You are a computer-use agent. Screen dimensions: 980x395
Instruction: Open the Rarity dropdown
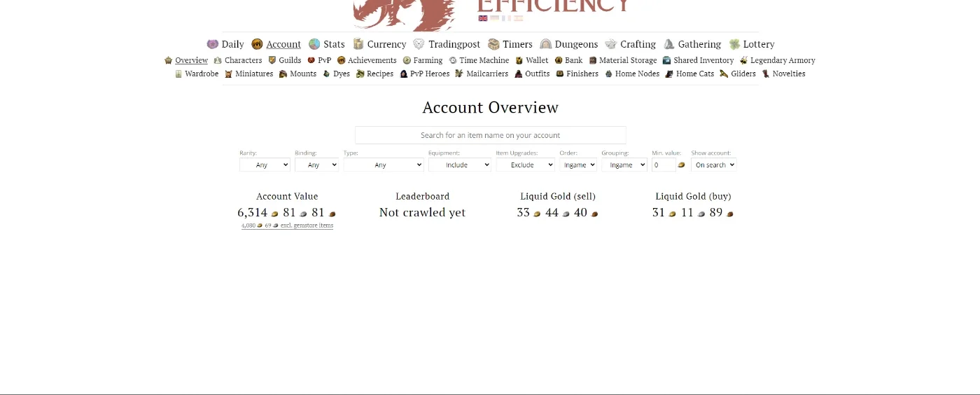point(265,165)
